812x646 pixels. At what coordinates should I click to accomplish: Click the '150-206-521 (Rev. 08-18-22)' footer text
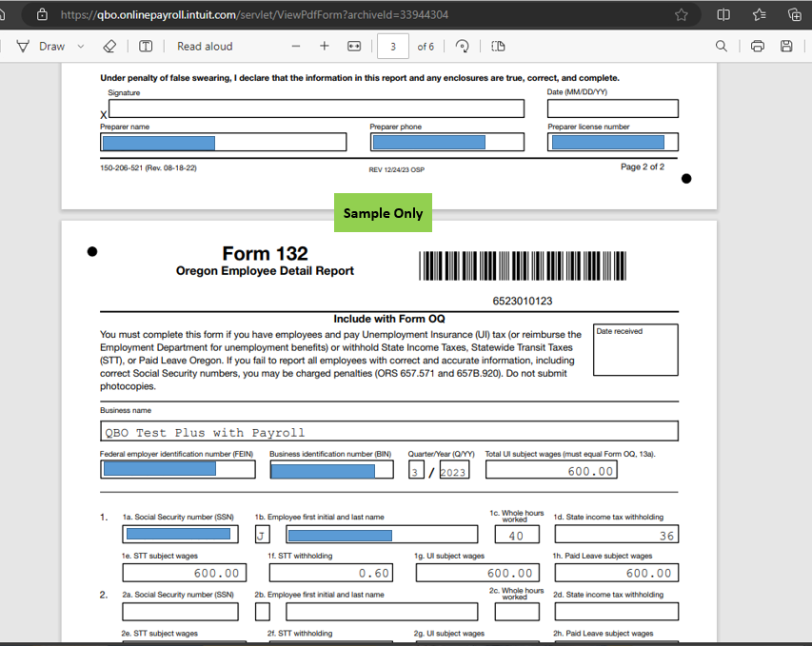click(149, 167)
